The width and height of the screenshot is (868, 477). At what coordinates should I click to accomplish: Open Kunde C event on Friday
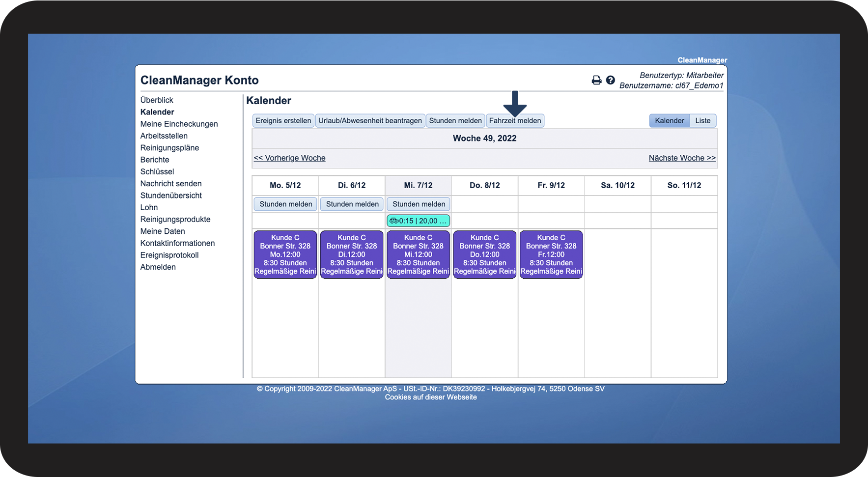(x=551, y=254)
